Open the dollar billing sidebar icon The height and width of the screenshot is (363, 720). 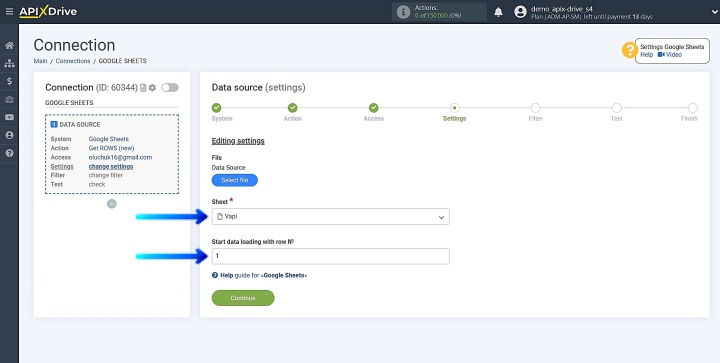pos(9,81)
